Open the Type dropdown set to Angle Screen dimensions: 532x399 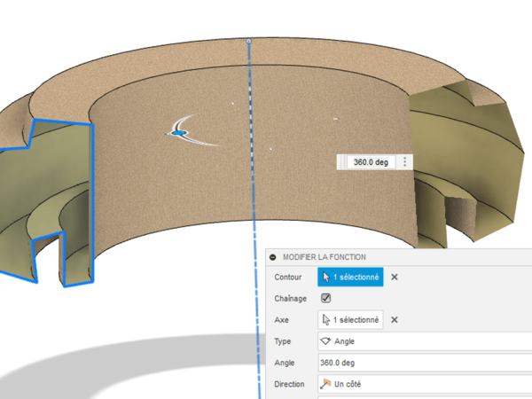[x=426, y=341]
